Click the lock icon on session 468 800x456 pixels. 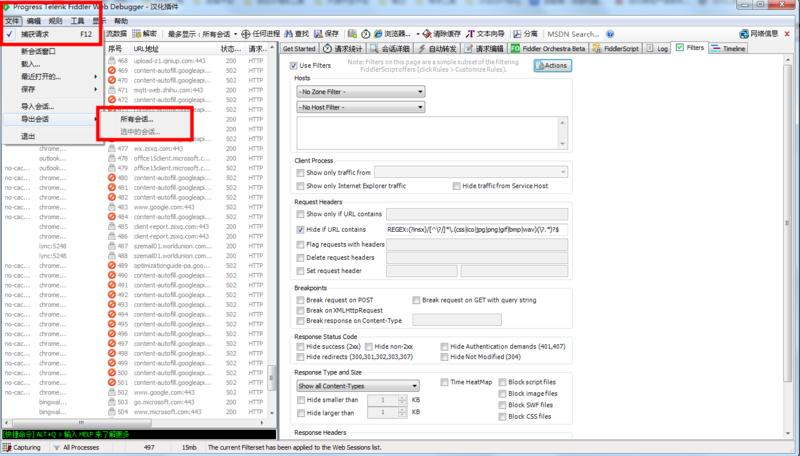tap(111, 61)
